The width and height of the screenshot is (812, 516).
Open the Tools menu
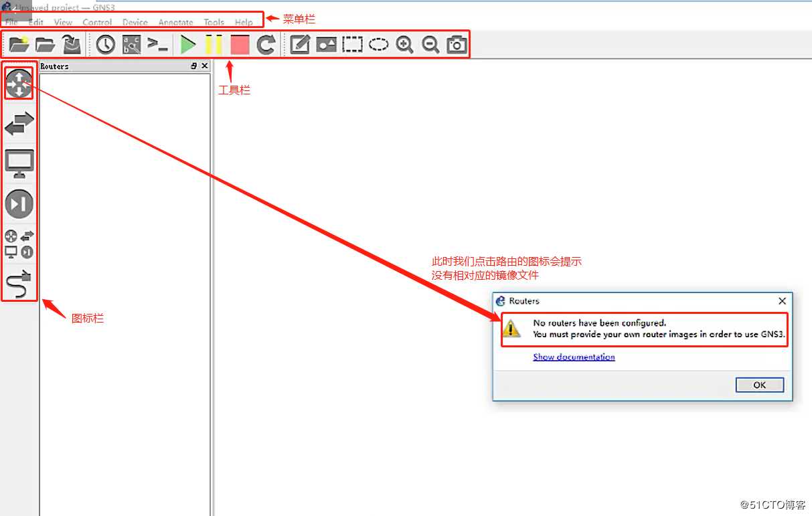pyautogui.click(x=214, y=22)
